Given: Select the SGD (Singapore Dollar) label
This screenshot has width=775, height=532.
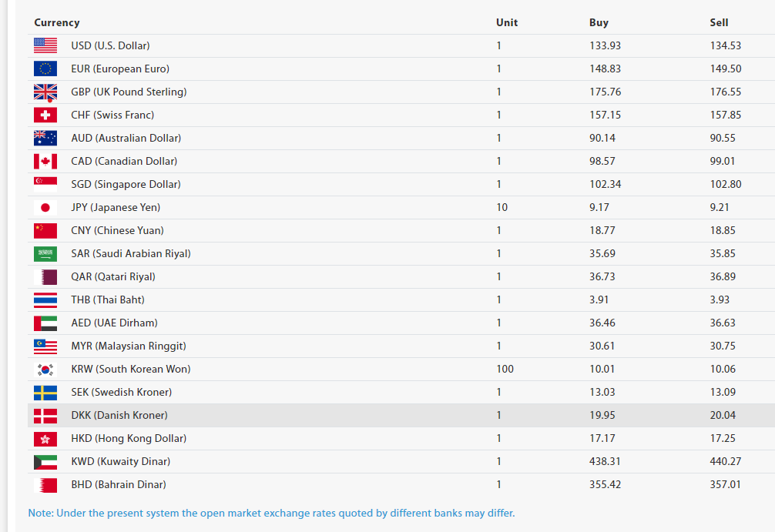Looking at the screenshot, I should [x=126, y=184].
